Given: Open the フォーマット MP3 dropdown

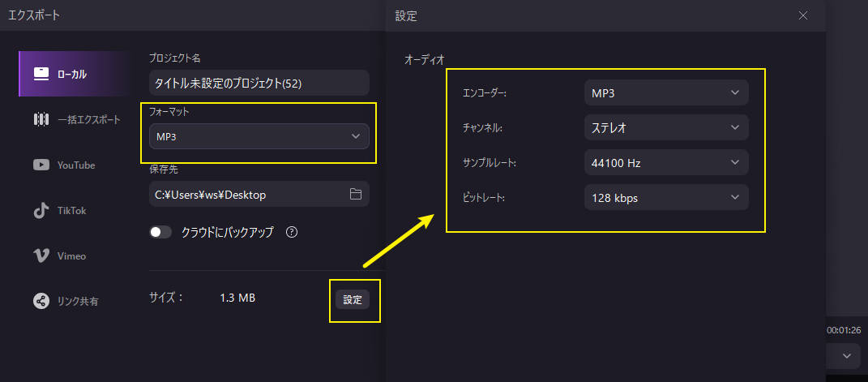Looking at the screenshot, I should 259,136.
